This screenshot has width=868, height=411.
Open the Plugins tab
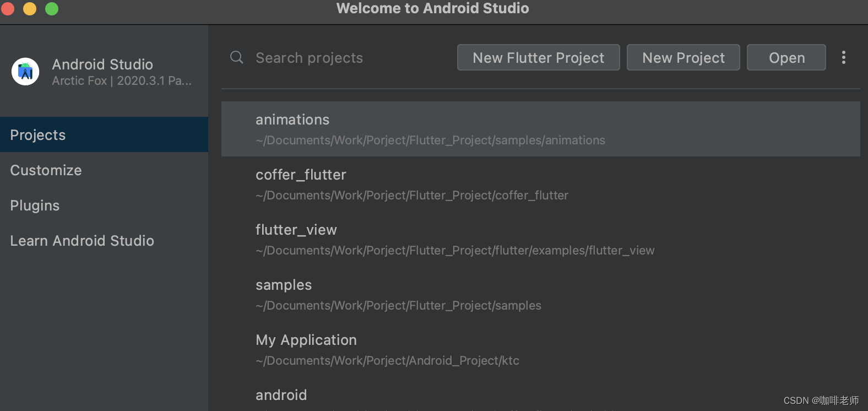pos(104,205)
